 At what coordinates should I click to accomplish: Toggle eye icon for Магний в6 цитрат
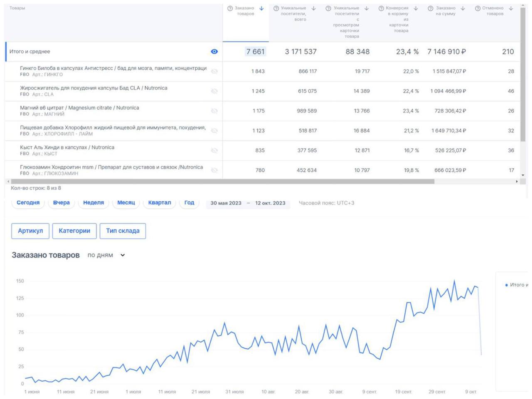coord(214,111)
